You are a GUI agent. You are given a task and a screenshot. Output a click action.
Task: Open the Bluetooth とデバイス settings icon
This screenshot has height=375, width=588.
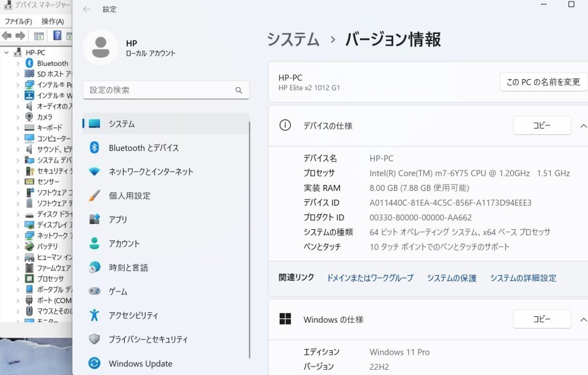[94, 148]
